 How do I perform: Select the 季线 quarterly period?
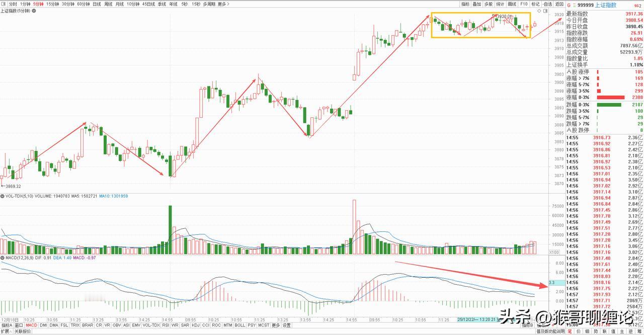[x=162, y=4]
